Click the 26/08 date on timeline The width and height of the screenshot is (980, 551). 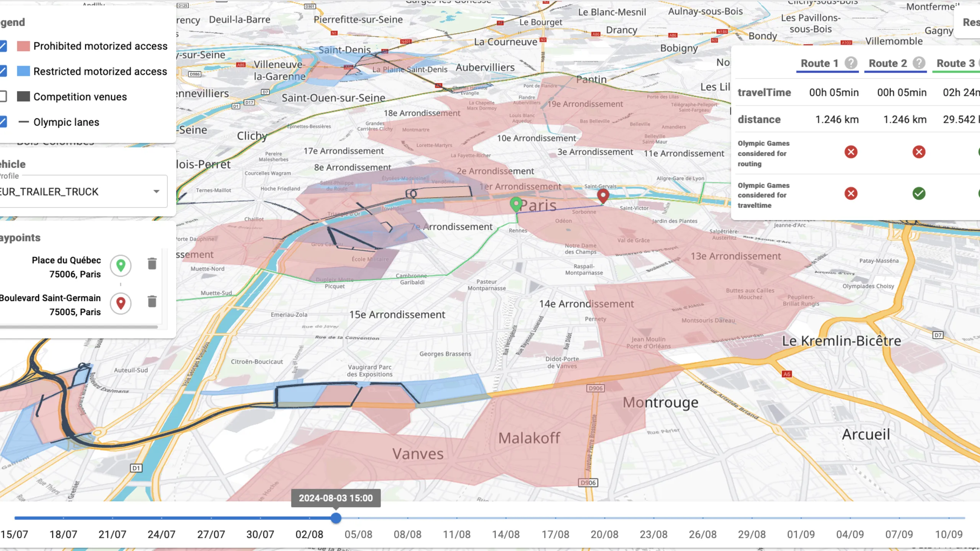pyautogui.click(x=702, y=534)
